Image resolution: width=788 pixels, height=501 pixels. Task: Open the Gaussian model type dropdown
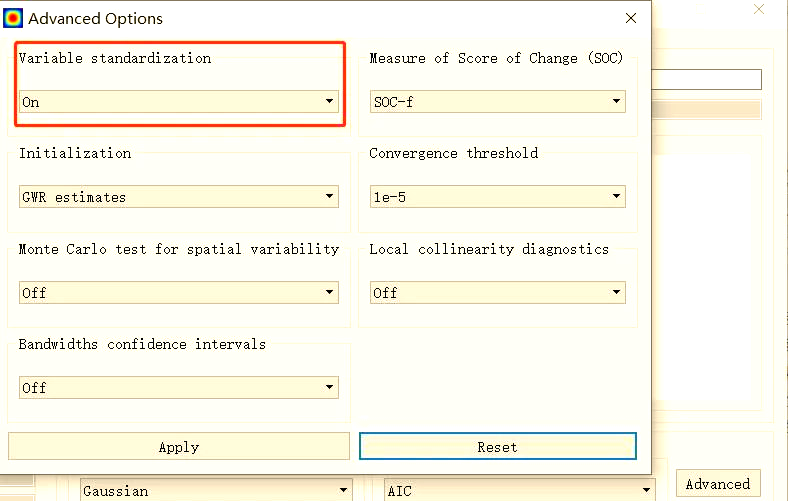pos(216,490)
